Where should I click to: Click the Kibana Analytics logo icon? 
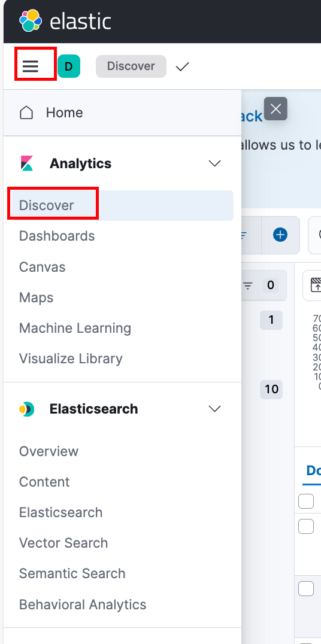pos(27,163)
